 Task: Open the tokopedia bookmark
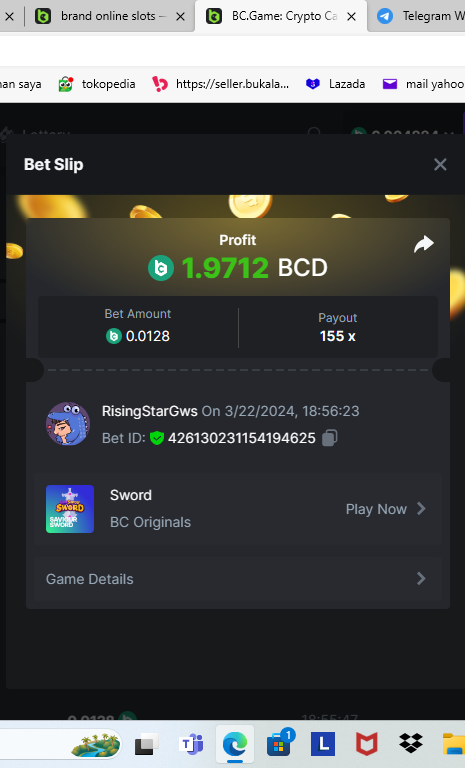coord(97,84)
